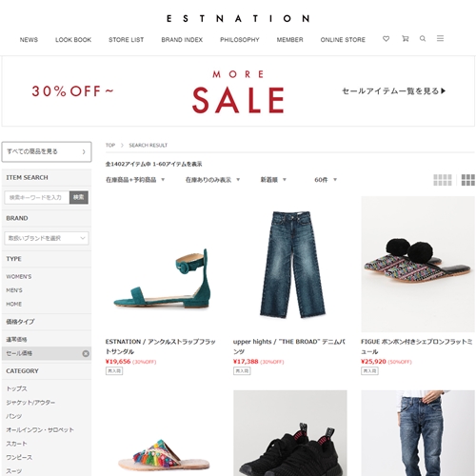Click the search magnifier icon in header
The width and height of the screenshot is (476, 476).
pos(423,39)
